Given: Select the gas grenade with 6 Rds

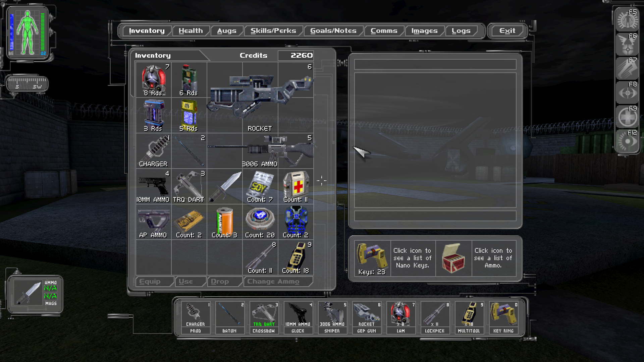Looking at the screenshot, I should tap(189, 80).
